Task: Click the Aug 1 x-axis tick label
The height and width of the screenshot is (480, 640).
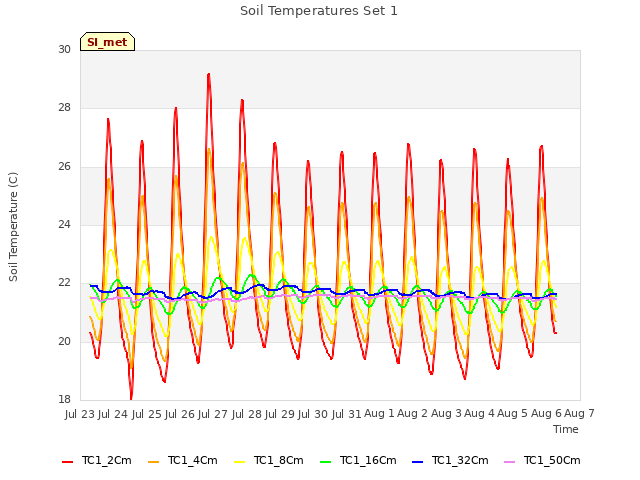Action: coord(380,414)
